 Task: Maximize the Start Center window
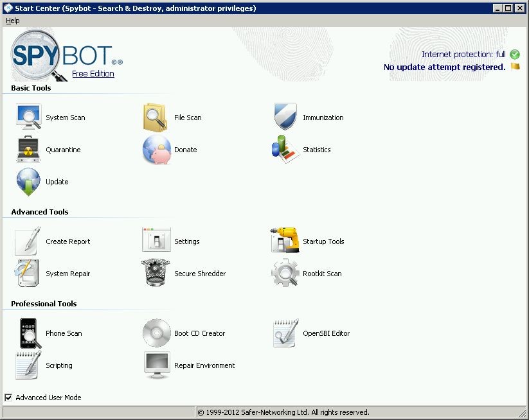508,8
